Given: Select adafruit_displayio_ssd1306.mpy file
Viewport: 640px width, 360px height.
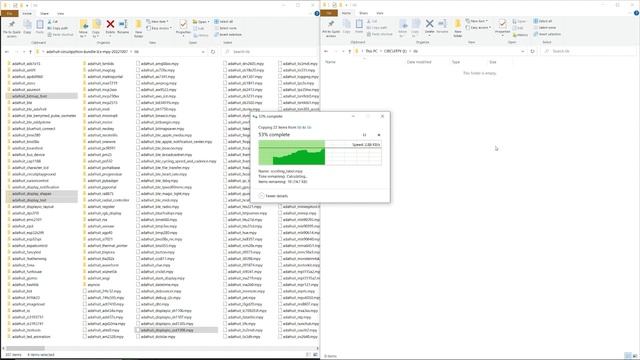Looking at the screenshot, I should 176,330.
